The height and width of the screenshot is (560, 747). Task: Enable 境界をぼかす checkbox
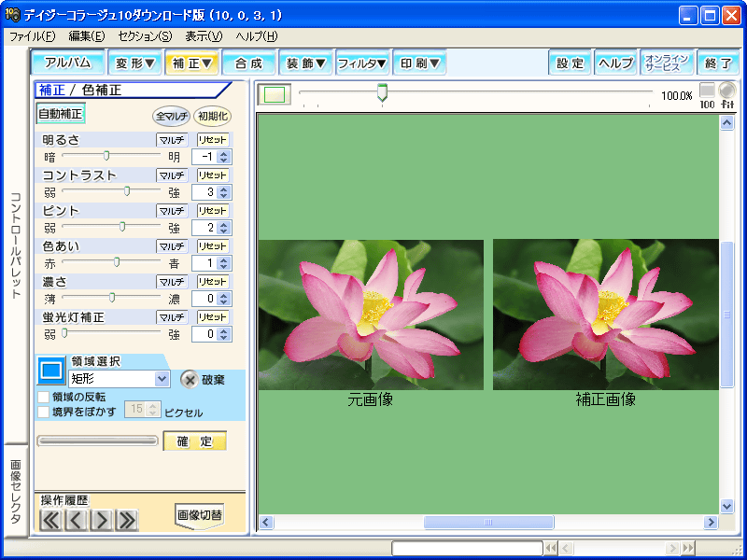click(x=43, y=412)
